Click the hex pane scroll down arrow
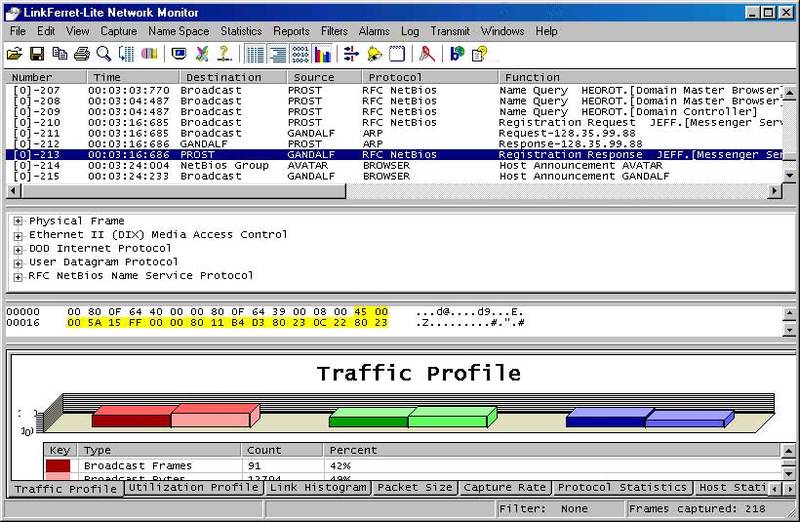Screen dimensions: 800x522 [x=789, y=330]
